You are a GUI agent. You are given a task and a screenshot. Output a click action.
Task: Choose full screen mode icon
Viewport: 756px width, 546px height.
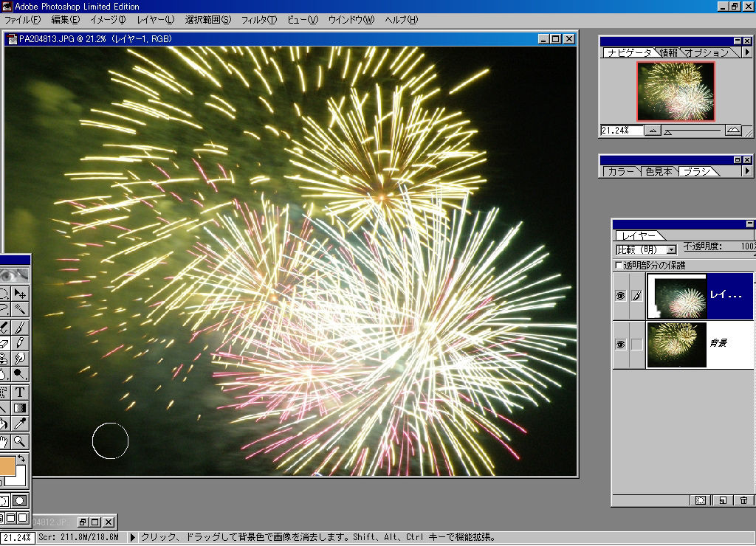pos(23,517)
